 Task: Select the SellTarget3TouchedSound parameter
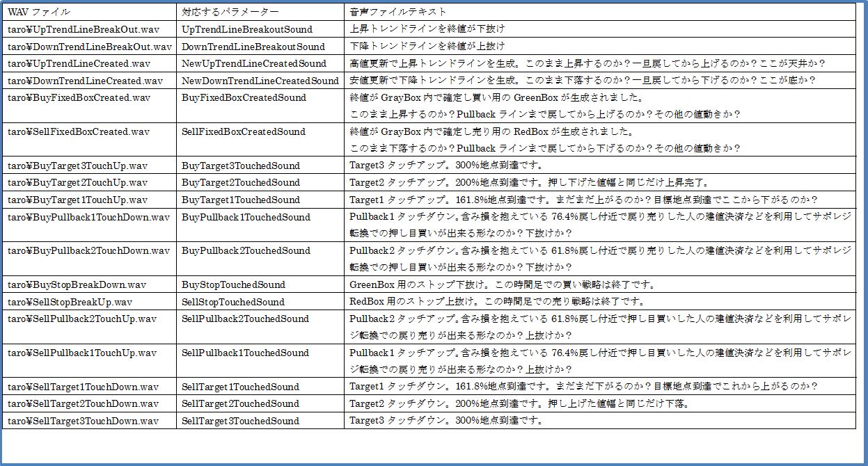pyautogui.click(x=240, y=421)
